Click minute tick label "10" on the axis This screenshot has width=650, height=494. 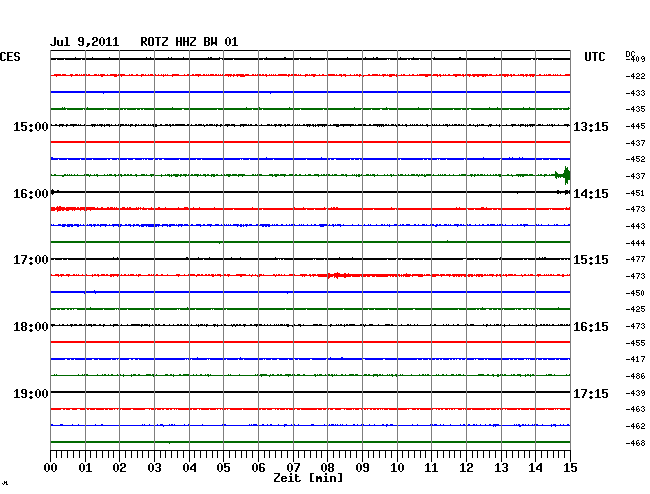click(397, 467)
